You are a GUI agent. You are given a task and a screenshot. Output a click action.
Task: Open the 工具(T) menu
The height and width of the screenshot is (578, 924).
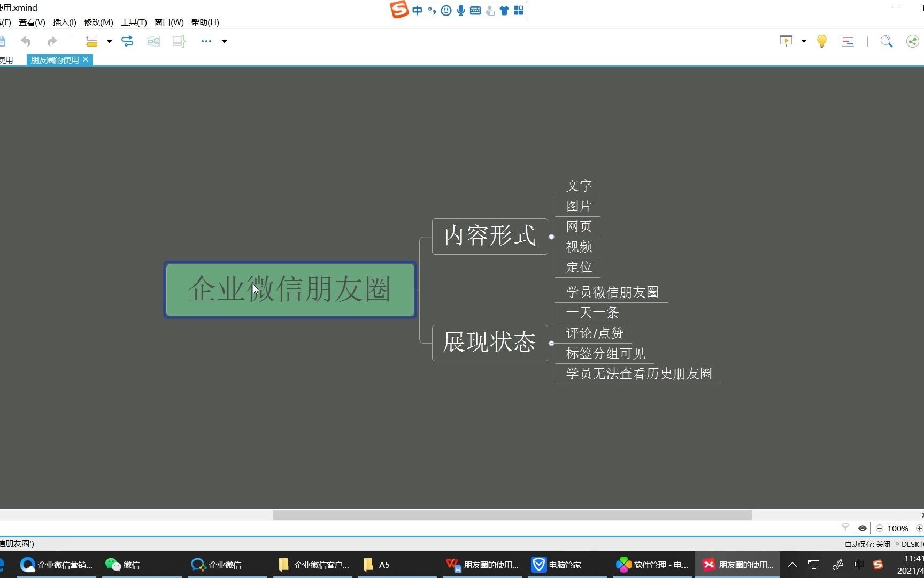pyautogui.click(x=134, y=22)
